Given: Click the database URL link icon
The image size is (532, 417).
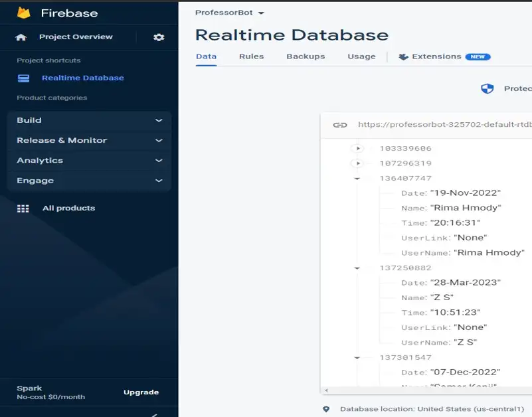Looking at the screenshot, I should tap(340, 124).
